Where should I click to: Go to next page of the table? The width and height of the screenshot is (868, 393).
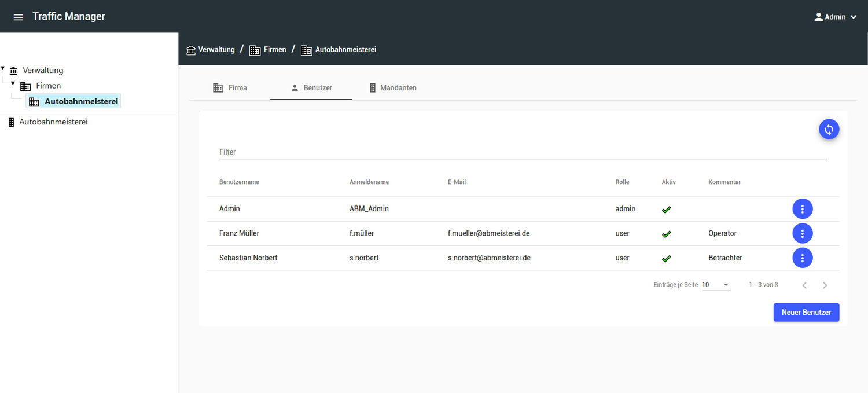tap(825, 285)
